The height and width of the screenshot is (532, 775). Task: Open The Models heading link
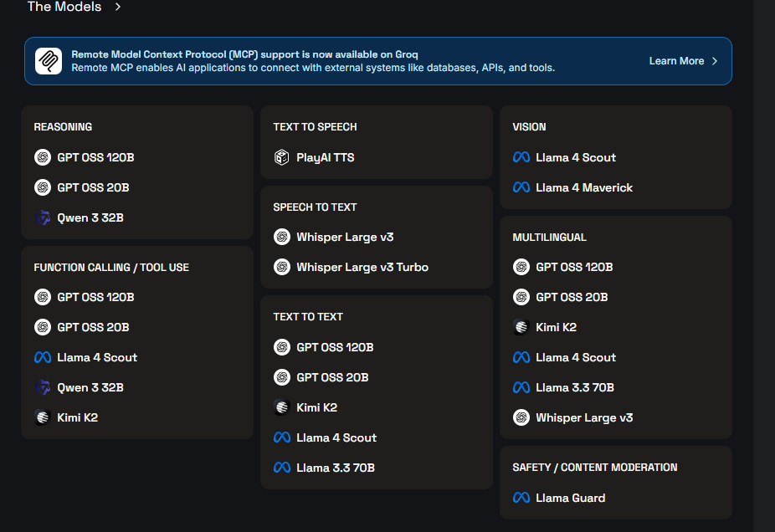[x=64, y=7]
